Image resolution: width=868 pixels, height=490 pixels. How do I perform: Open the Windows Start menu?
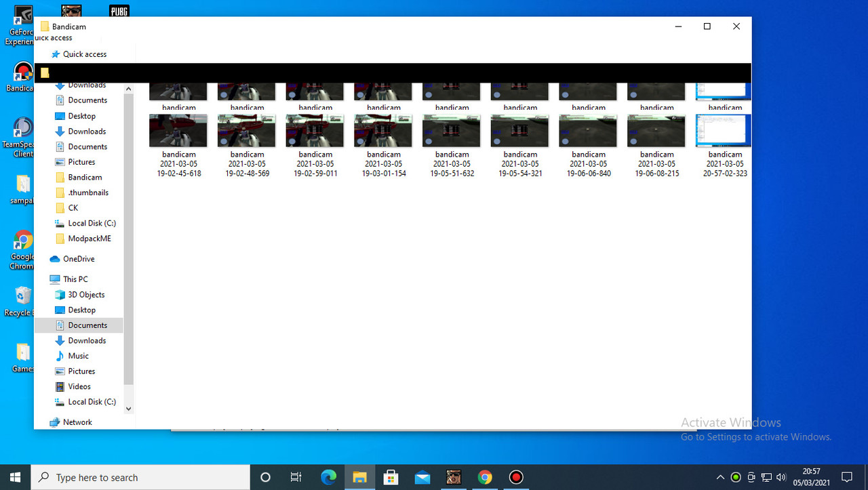coord(15,477)
